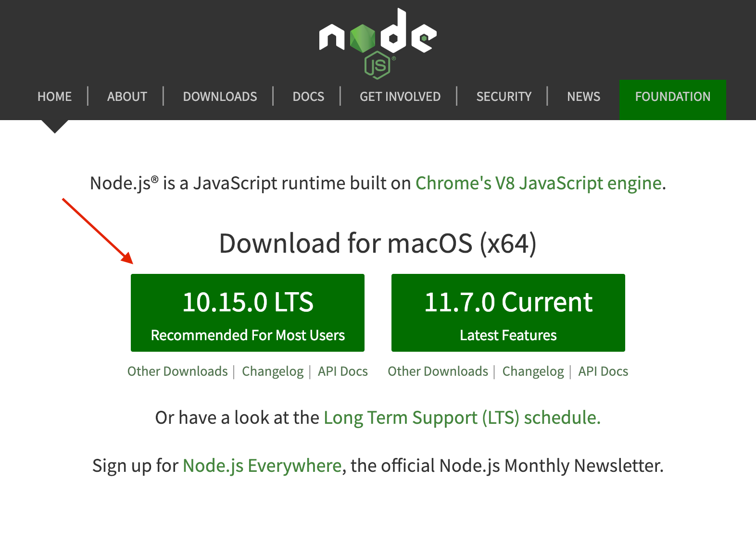Open GET INVOLVED section

(x=400, y=97)
